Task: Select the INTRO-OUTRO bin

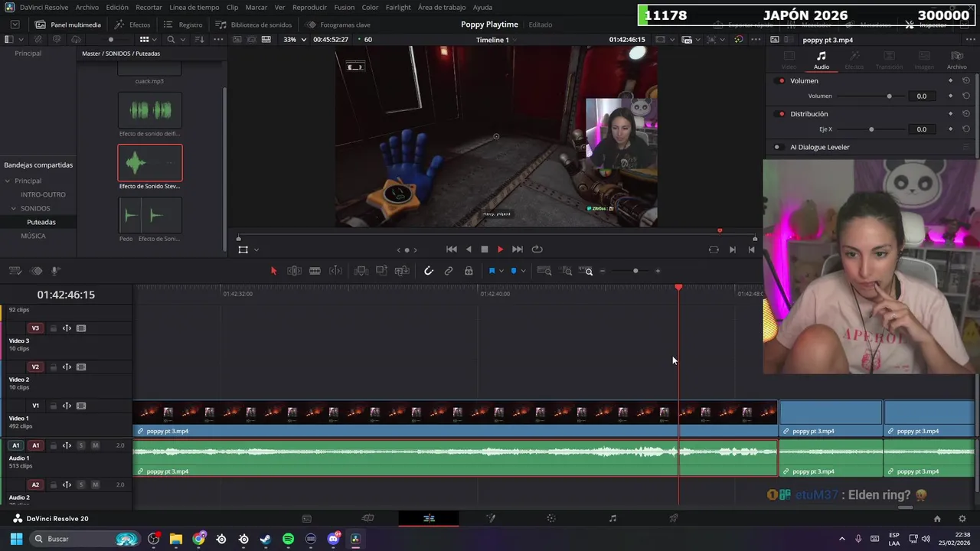Action: [x=43, y=194]
